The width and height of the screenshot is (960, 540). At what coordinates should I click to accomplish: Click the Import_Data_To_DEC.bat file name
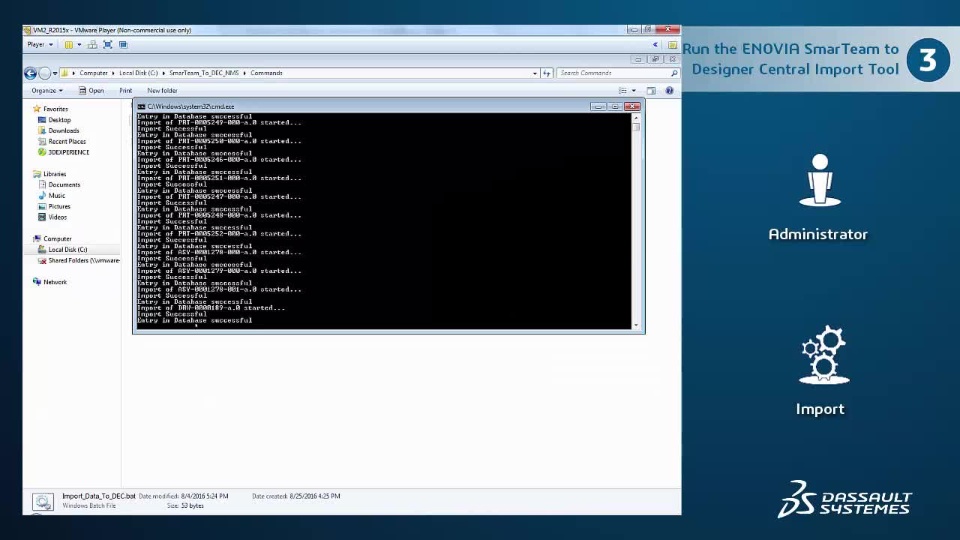tap(99, 496)
